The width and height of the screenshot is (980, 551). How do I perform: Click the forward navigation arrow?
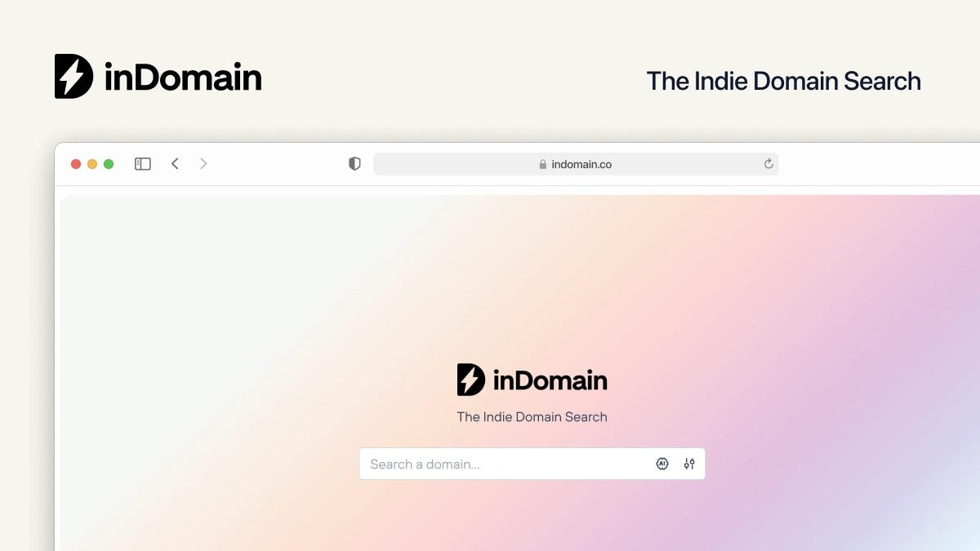coord(203,163)
